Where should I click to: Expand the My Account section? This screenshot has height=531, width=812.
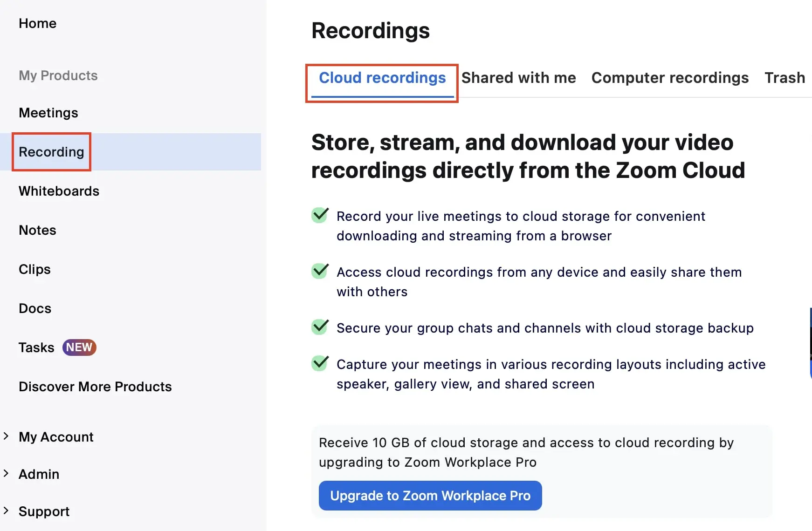click(x=55, y=437)
